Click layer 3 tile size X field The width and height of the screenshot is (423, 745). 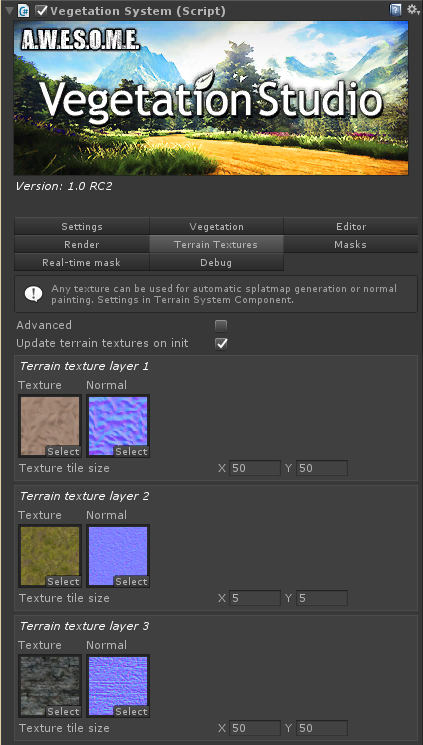tap(255, 728)
